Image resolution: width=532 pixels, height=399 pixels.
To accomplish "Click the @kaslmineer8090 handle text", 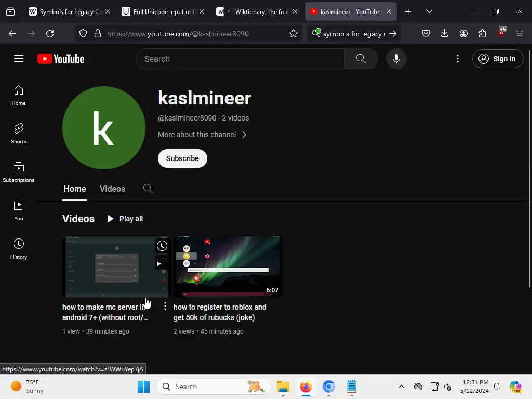I will (x=187, y=118).
